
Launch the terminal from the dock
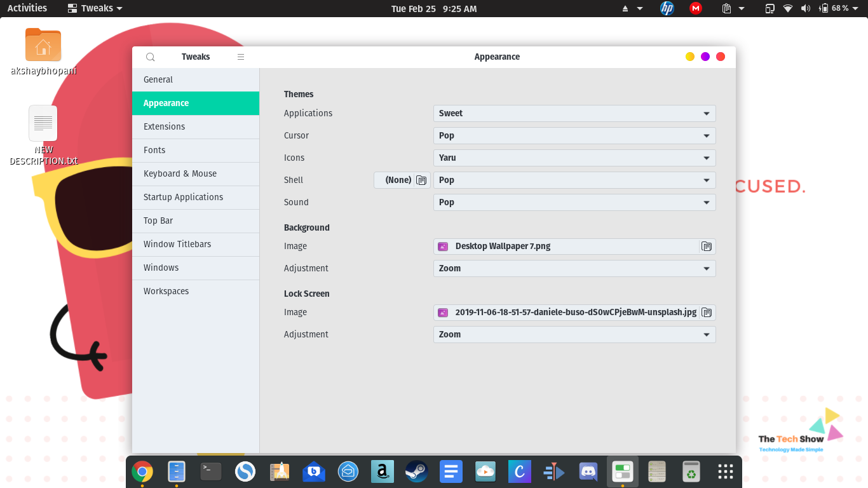[x=210, y=471]
